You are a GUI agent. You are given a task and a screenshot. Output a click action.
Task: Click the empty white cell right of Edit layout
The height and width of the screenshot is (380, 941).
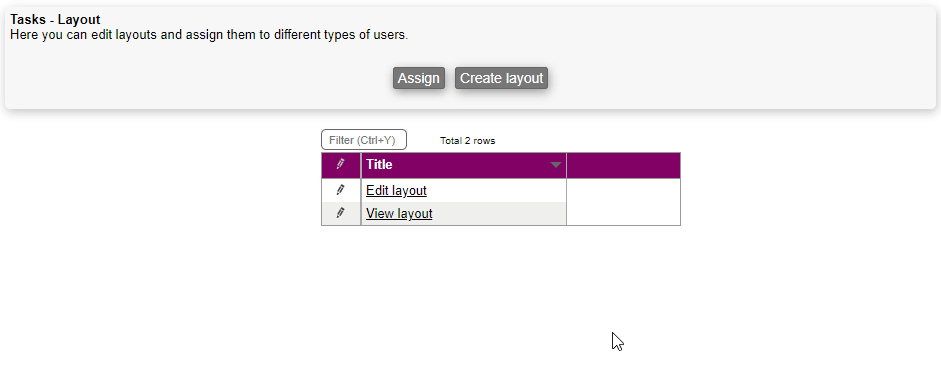[623, 190]
